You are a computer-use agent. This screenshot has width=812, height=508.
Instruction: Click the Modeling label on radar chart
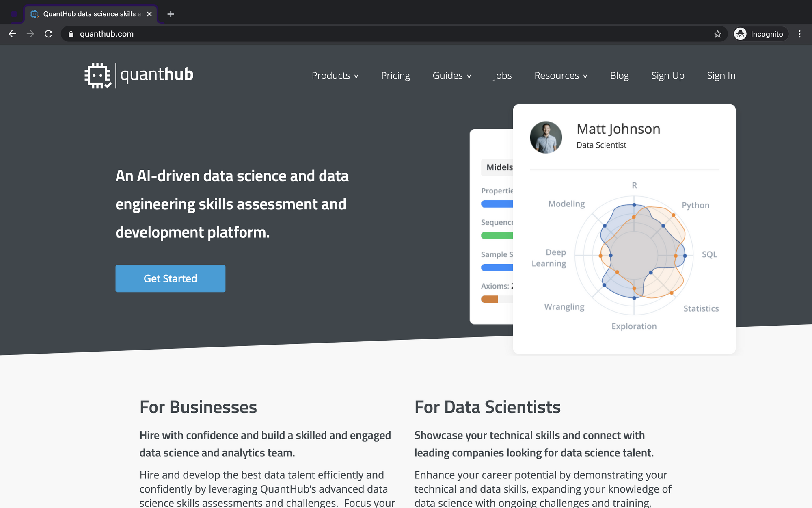pos(566,204)
